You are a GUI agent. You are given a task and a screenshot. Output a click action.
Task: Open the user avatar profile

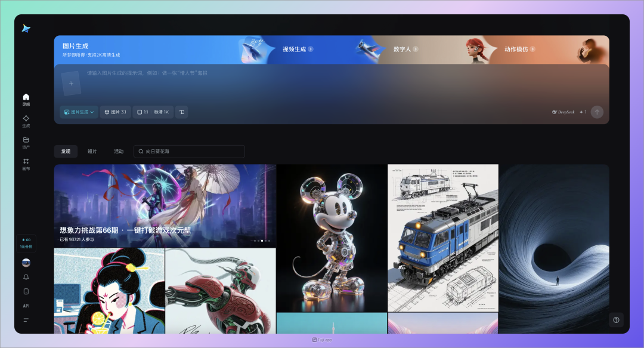click(26, 263)
